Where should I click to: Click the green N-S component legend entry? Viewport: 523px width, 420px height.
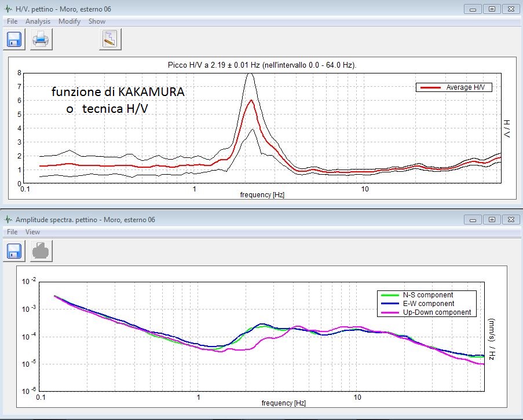coord(426,295)
